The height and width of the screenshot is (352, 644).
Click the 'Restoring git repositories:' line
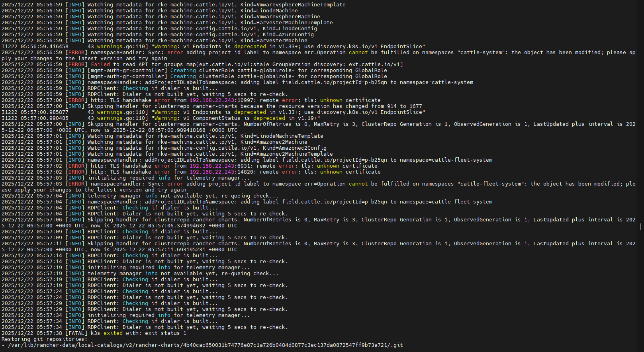pyautogui.click(x=44, y=339)
